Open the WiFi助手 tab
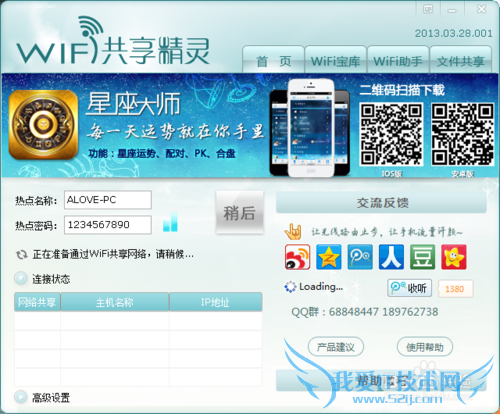Screen dimensions: 500x414 (398, 60)
